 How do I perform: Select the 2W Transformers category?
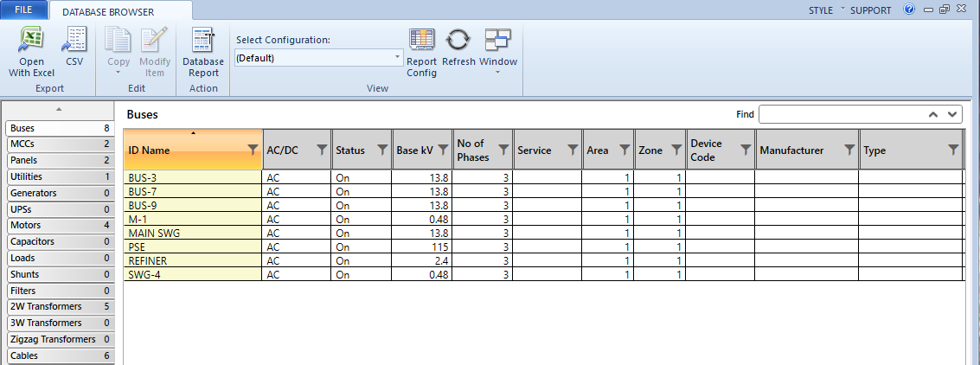59,307
